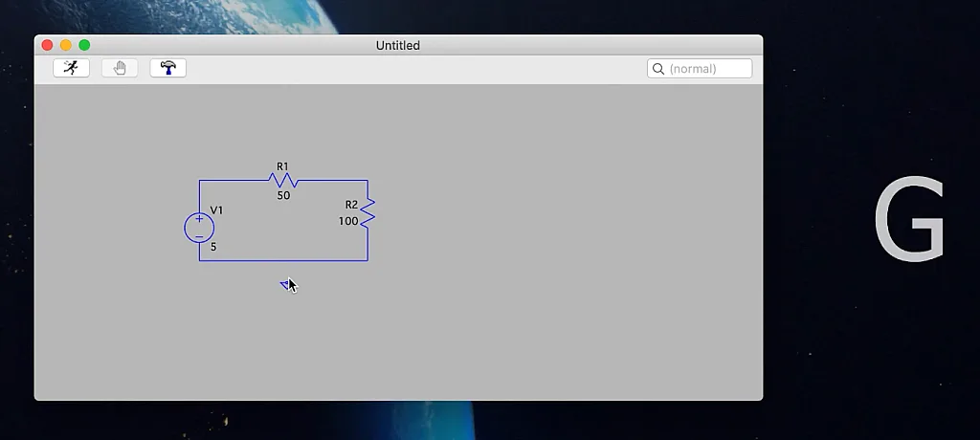Close the Untitled window with red button
This screenshot has width=980, height=440.
48,45
